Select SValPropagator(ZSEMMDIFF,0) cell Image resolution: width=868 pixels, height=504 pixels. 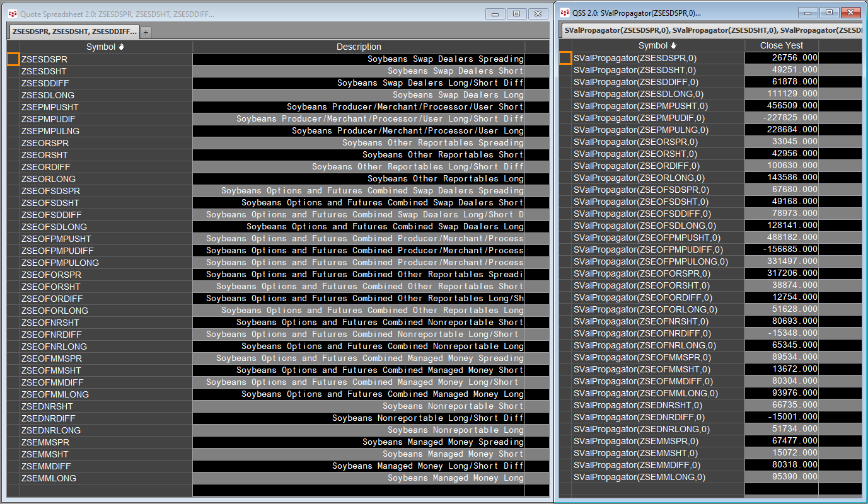click(x=657, y=465)
